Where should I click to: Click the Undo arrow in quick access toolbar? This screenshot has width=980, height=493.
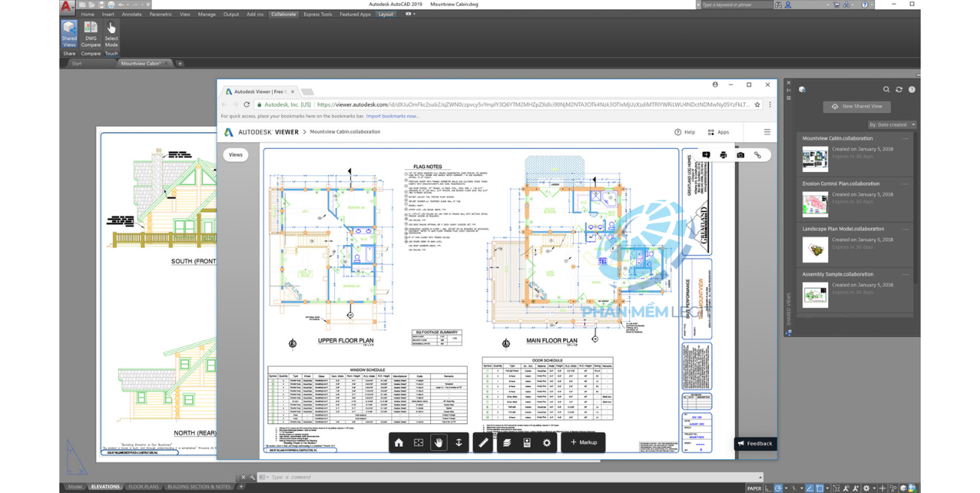122,5
